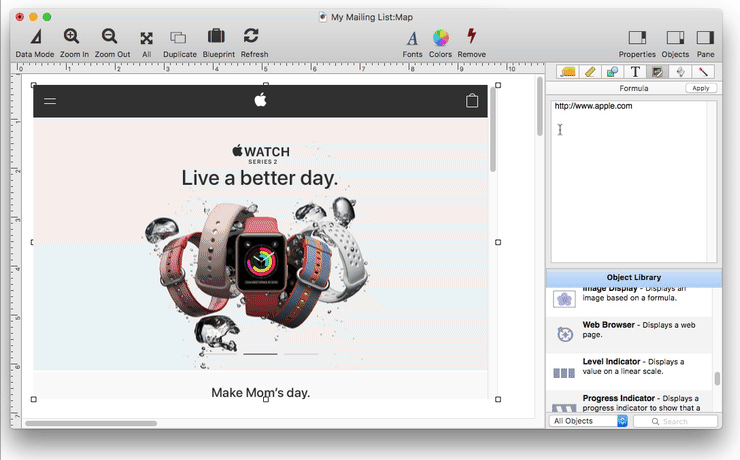Select the orange tag inspector tab
The width and height of the screenshot is (740, 460).
pos(568,72)
